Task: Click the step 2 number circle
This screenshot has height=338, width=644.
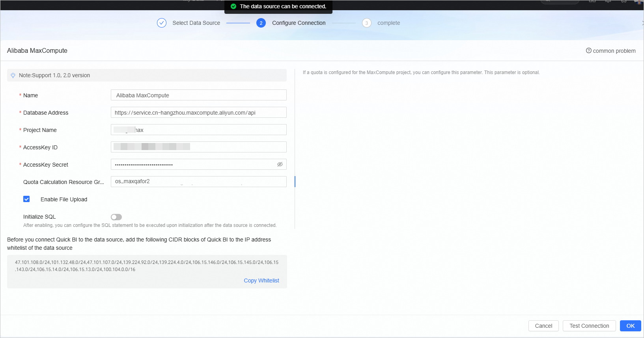Action: pyautogui.click(x=261, y=23)
